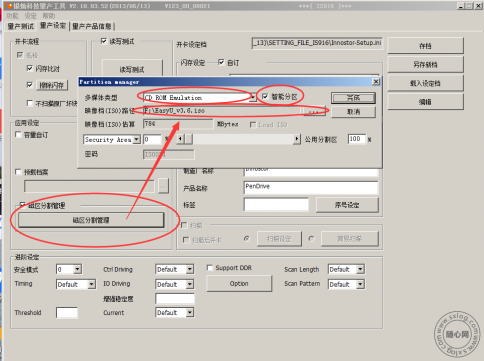Click the Threshold input field
Viewport: 484px width, 361px height.
pos(67,313)
